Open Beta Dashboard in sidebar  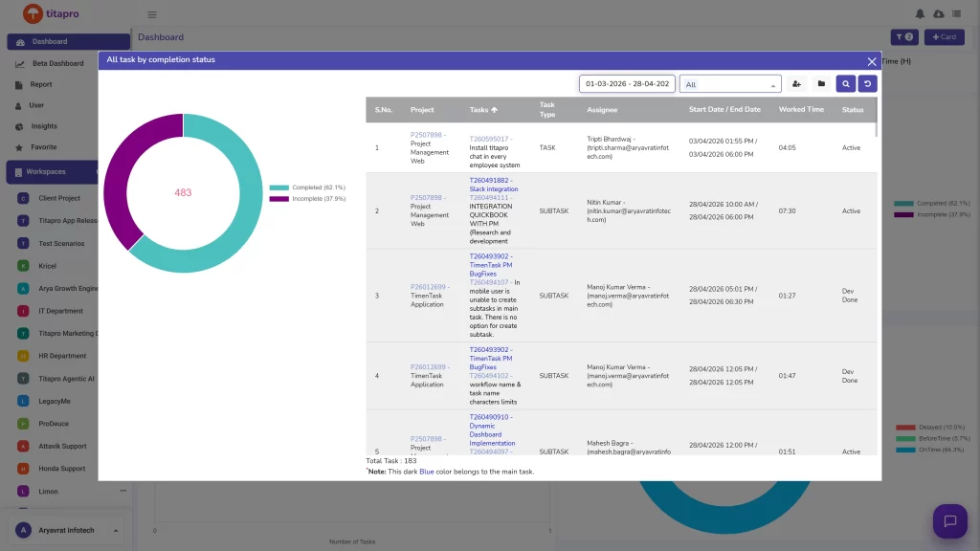(x=57, y=64)
